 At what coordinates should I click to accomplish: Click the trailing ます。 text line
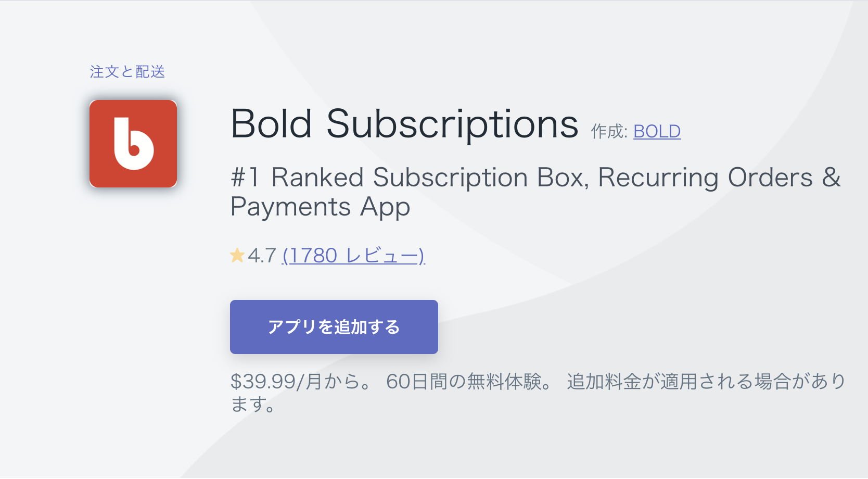click(253, 404)
